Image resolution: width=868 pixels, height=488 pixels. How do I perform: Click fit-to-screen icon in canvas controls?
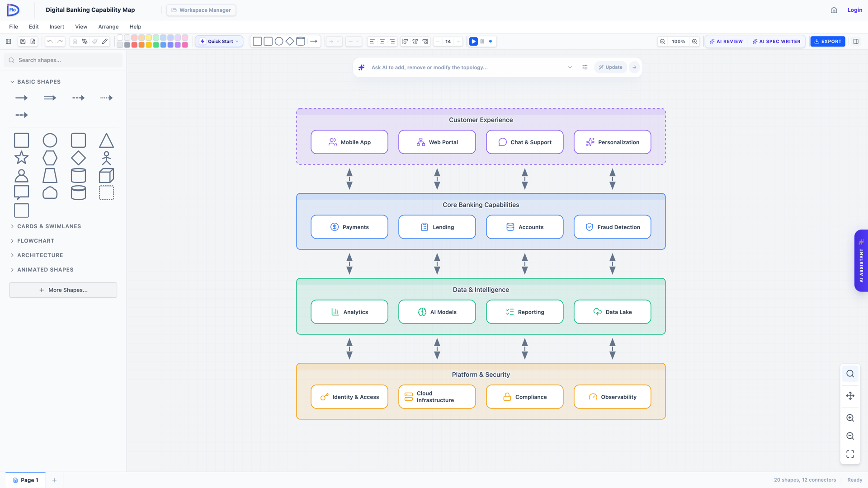click(850, 454)
